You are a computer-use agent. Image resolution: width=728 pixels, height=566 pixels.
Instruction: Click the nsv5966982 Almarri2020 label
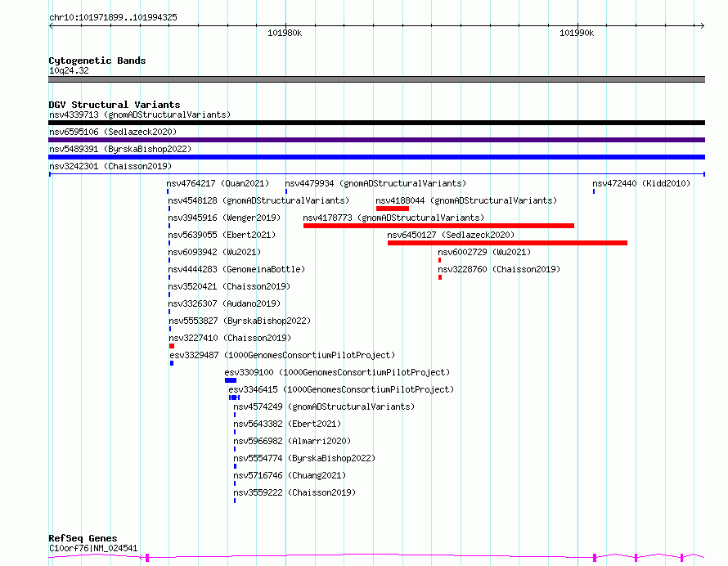(x=292, y=441)
